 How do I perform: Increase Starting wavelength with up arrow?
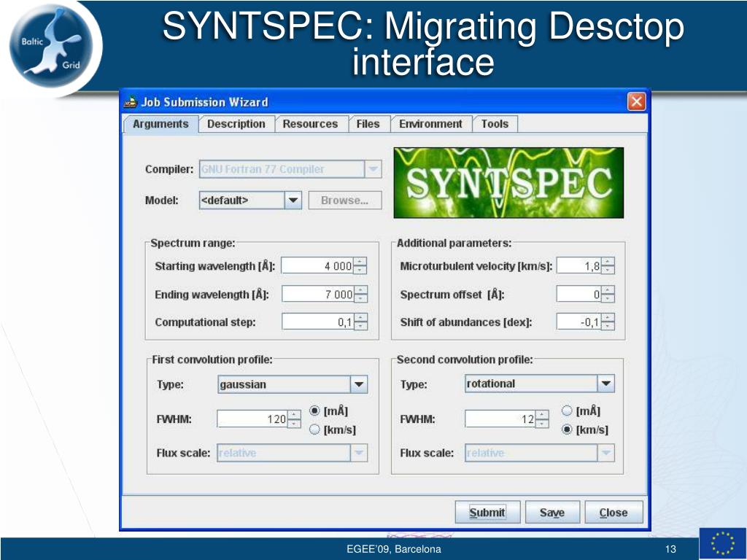click(360, 262)
